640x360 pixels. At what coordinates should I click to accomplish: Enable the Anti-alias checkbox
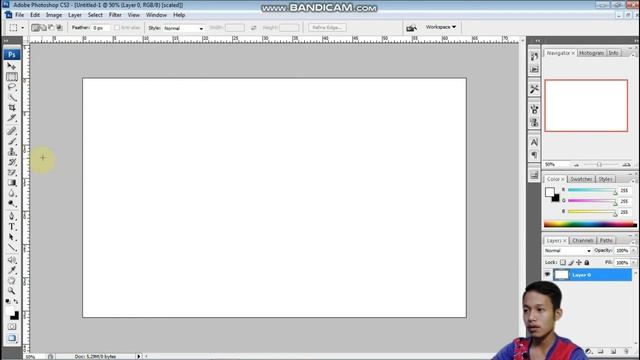tap(117, 28)
